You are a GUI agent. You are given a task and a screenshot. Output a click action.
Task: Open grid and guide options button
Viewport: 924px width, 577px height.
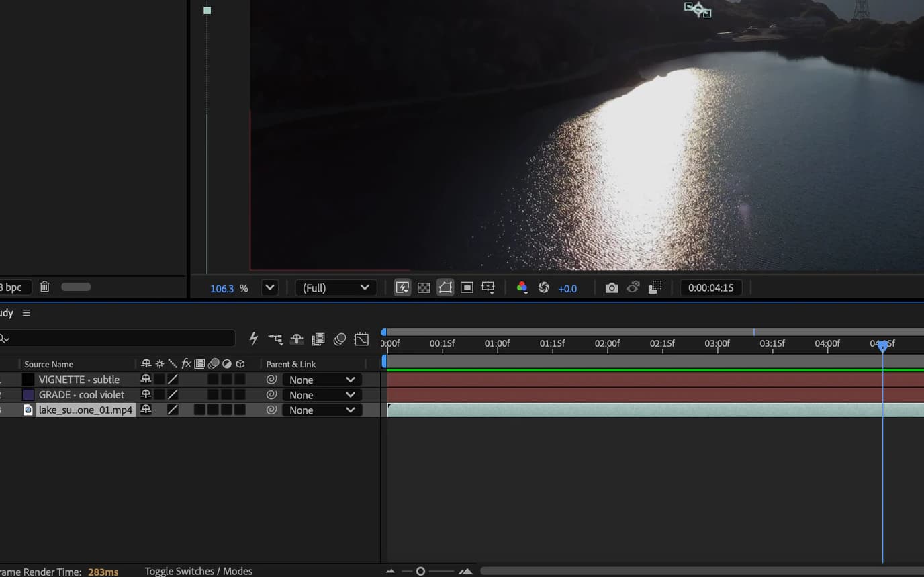click(x=488, y=287)
